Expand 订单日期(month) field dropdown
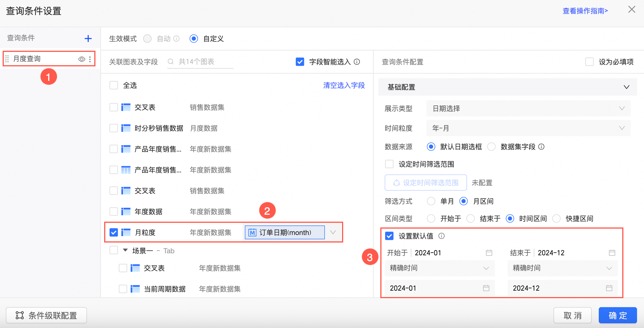644x328 pixels. pos(333,232)
